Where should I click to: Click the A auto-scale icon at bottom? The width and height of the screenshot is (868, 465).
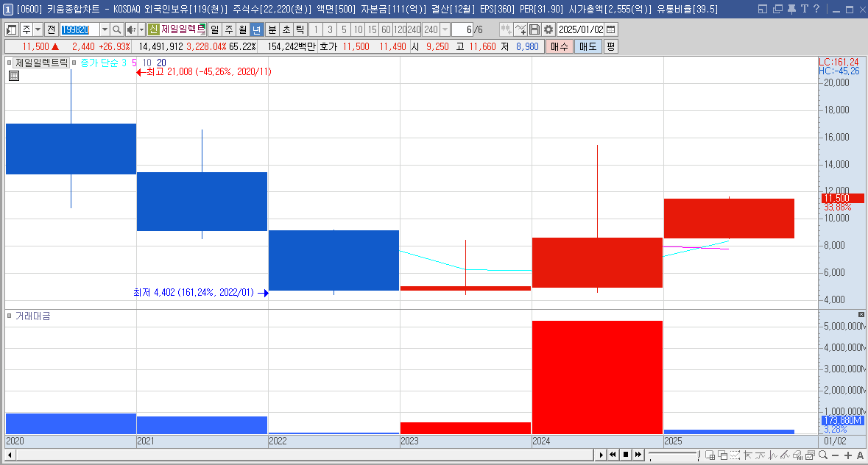coord(860,455)
